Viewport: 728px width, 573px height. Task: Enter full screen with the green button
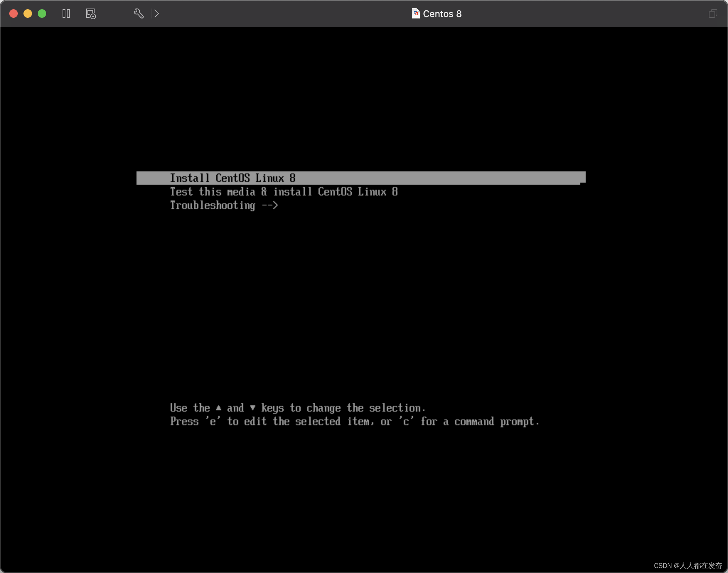(42, 14)
